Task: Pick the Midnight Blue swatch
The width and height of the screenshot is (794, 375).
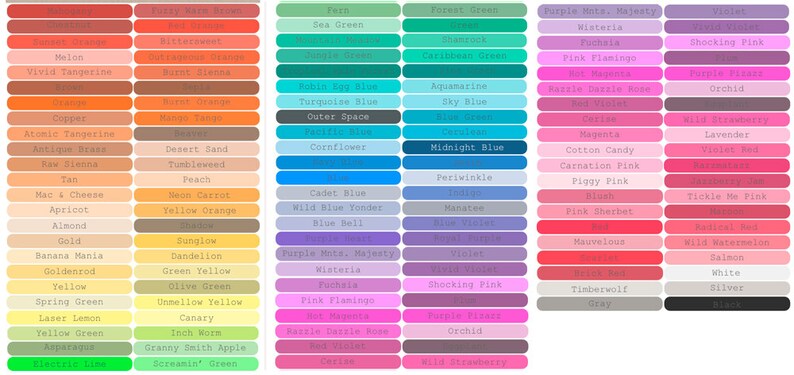Action: [x=464, y=147]
